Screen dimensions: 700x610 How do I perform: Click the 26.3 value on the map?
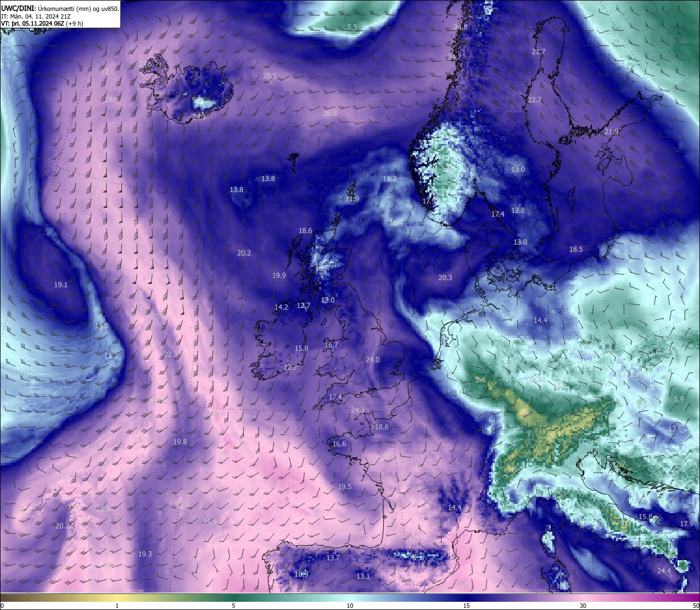tap(330, 113)
